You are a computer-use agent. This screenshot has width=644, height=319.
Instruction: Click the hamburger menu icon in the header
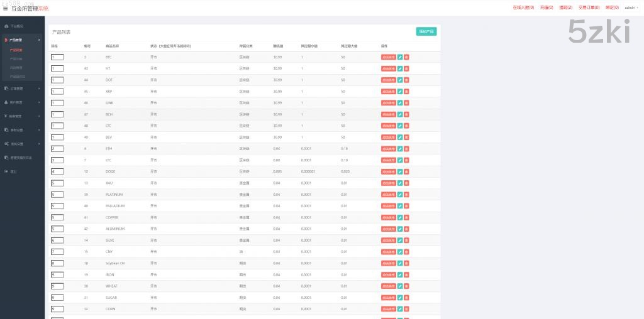coord(6,8)
